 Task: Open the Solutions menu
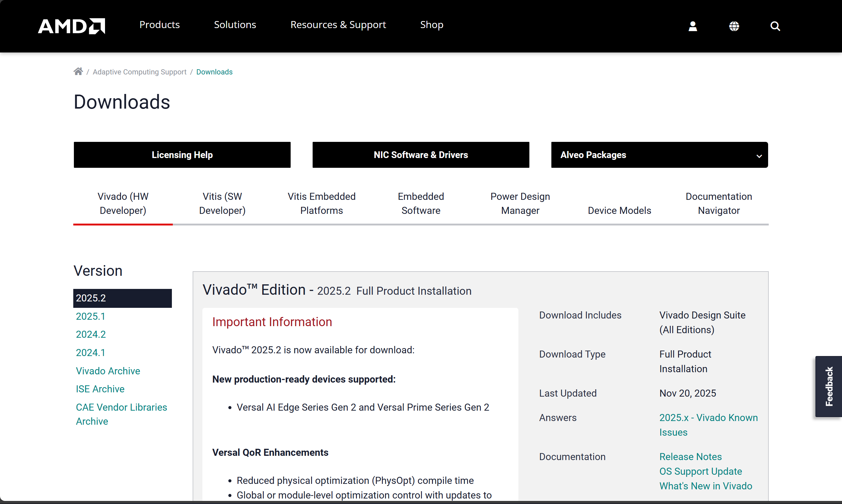click(x=235, y=25)
